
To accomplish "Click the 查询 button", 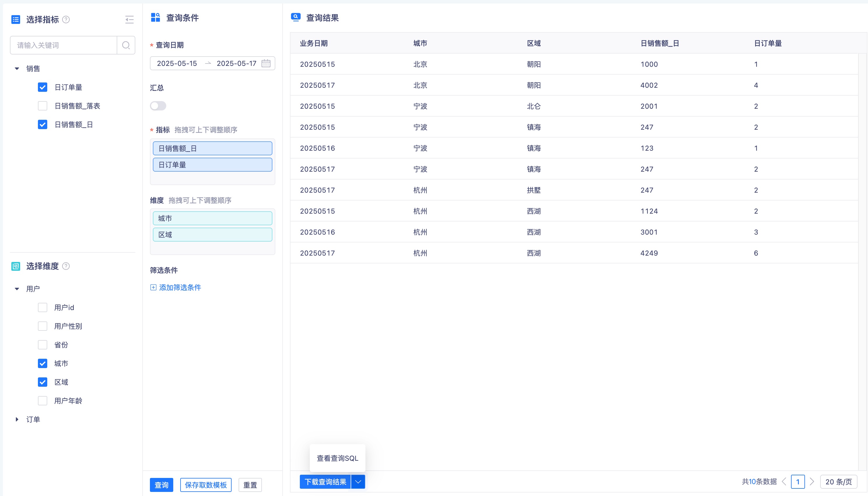I will pyautogui.click(x=162, y=485).
